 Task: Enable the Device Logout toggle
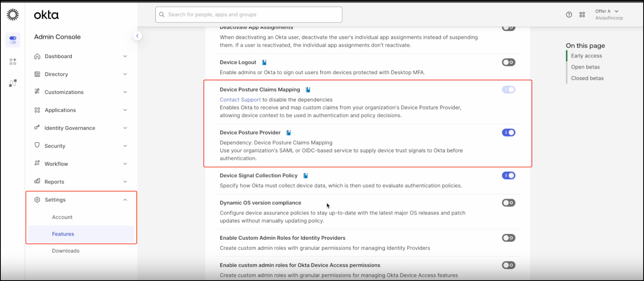tap(509, 63)
